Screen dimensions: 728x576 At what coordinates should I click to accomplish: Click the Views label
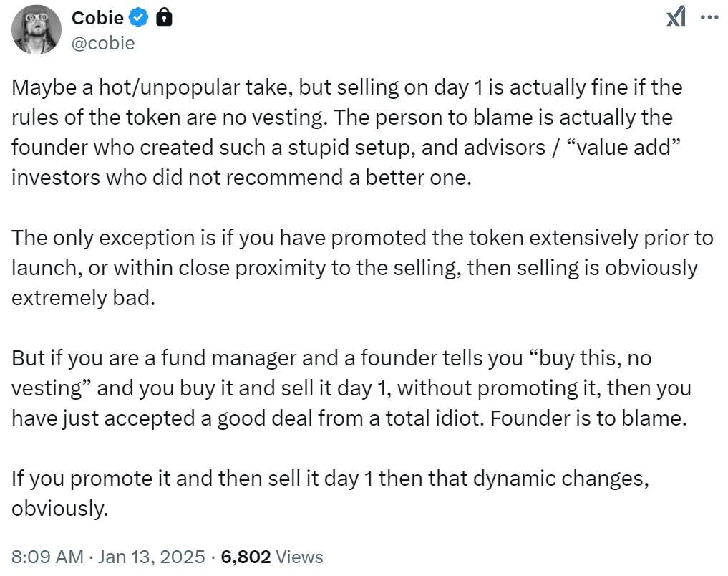[x=299, y=557]
